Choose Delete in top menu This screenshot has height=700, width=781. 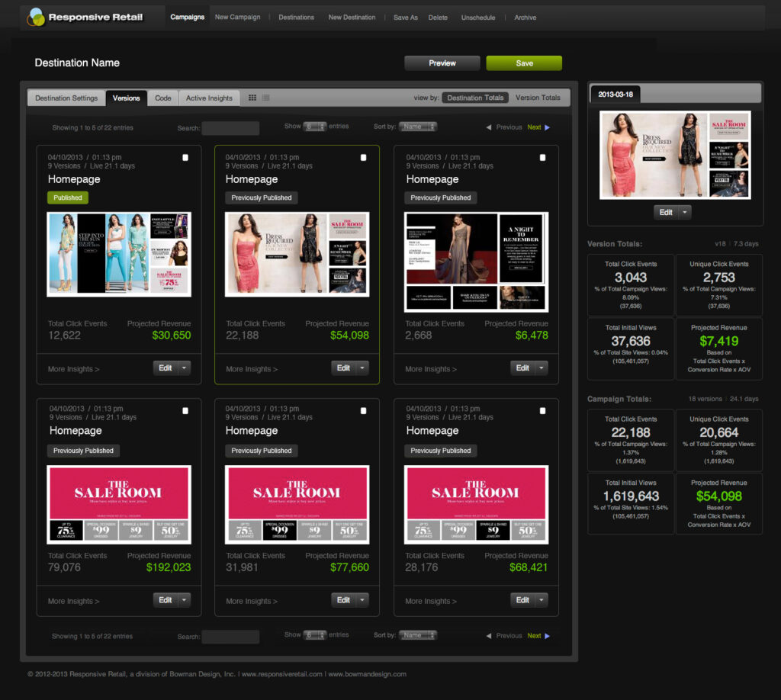438,18
